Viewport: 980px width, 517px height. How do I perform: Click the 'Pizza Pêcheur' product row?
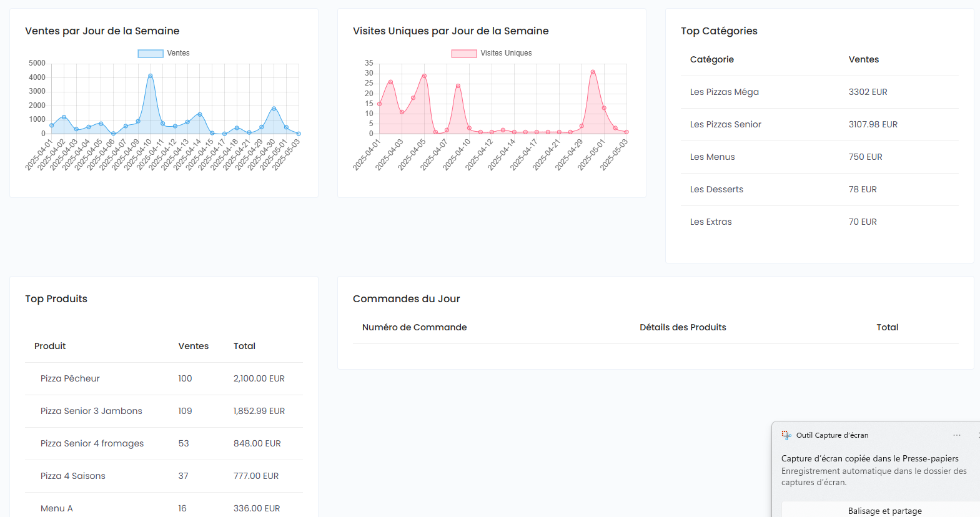click(x=70, y=378)
